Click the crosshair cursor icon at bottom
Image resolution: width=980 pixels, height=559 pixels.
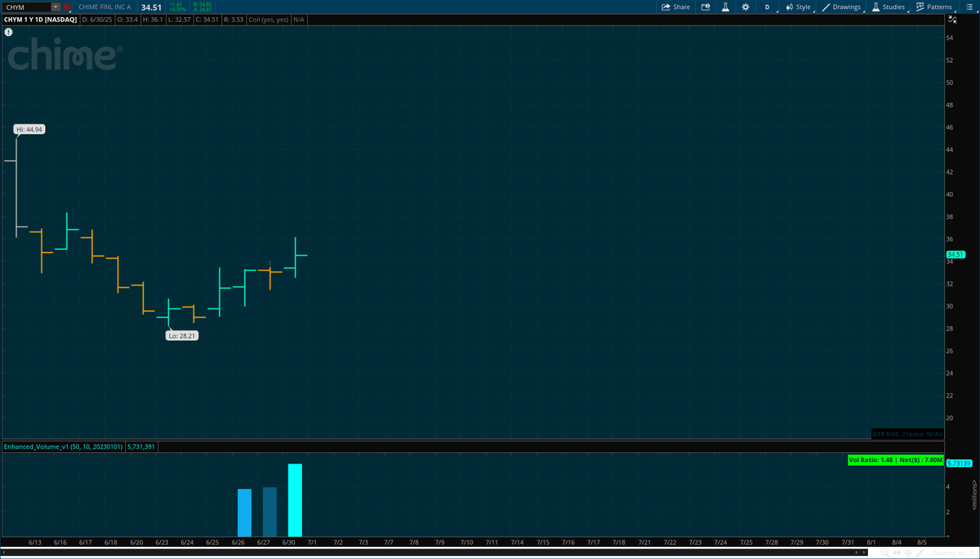909,553
